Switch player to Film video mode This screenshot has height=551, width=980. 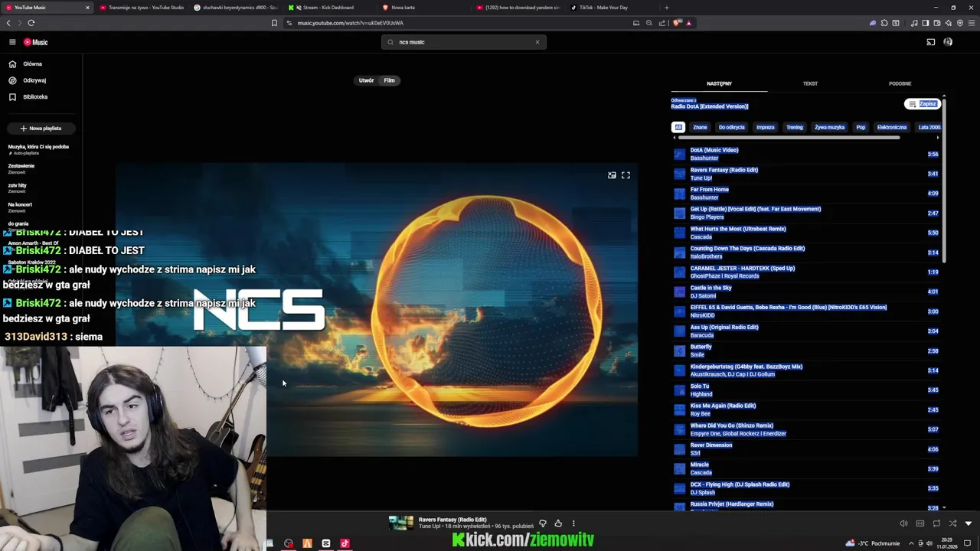pos(389,80)
